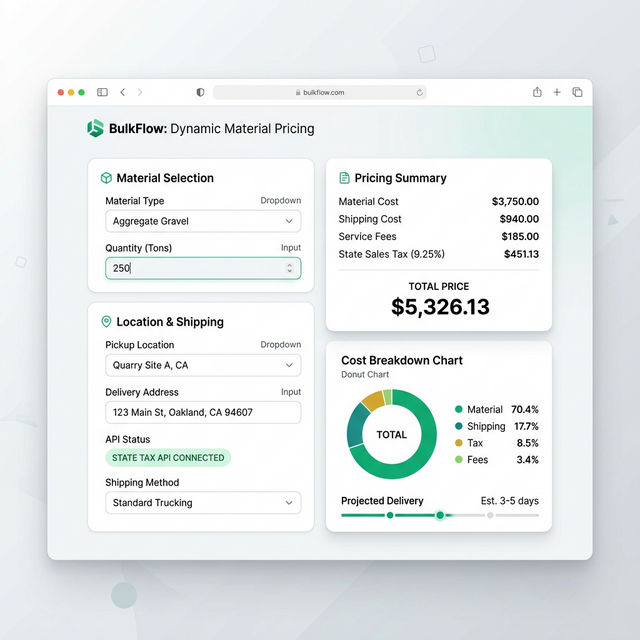Viewport: 640px width, 640px height.
Task: Click the current Projected Delivery step marker
Action: coord(440,515)
